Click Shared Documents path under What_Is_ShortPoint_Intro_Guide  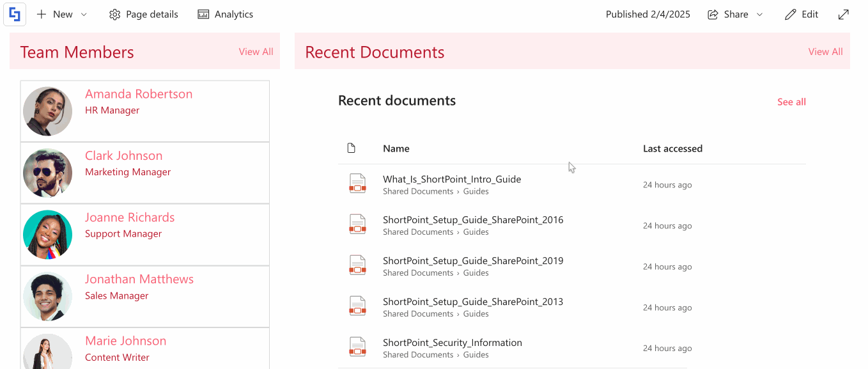(418, 191)
